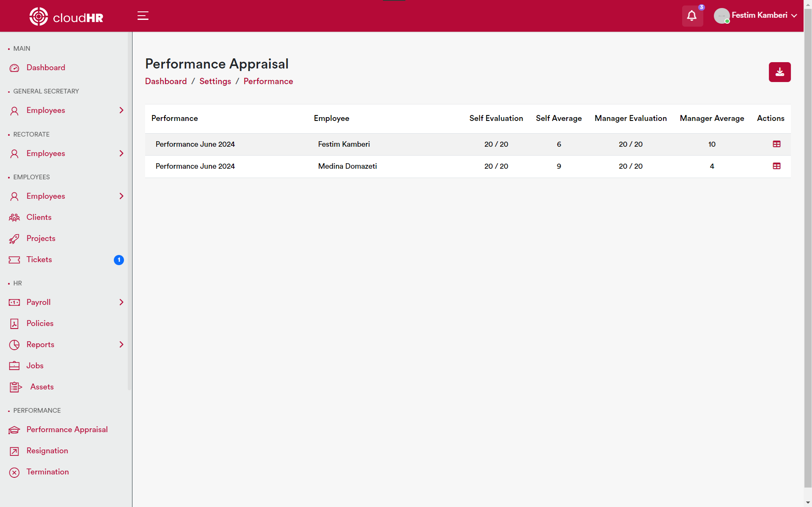Expand Employees under General Secretary
This screenshot has width=812, height=507.
tap(121, 110)
